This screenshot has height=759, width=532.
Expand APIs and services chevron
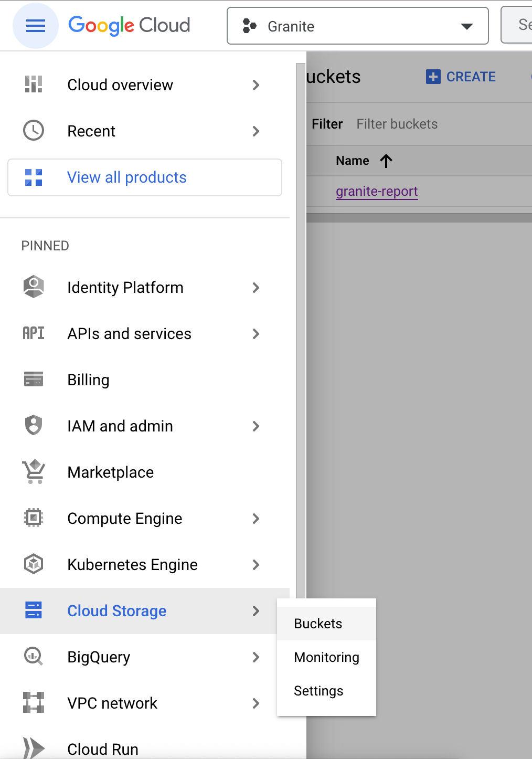coord(256,333)
